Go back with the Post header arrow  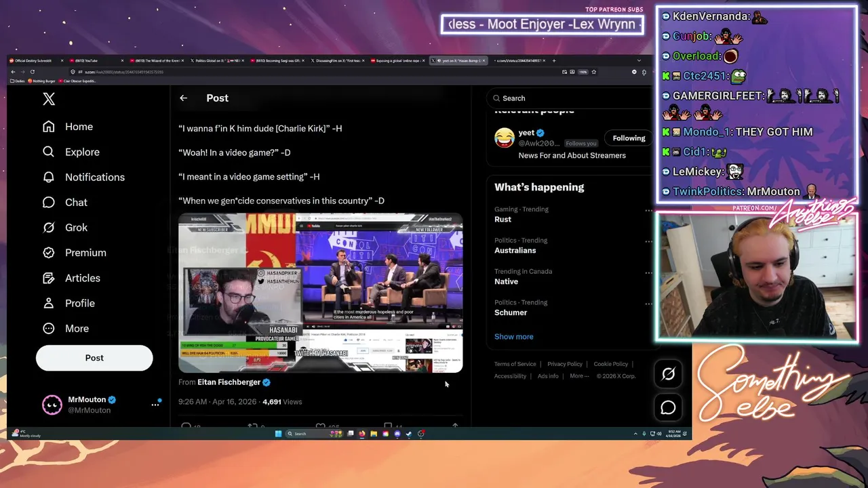[x=183, y=98]
